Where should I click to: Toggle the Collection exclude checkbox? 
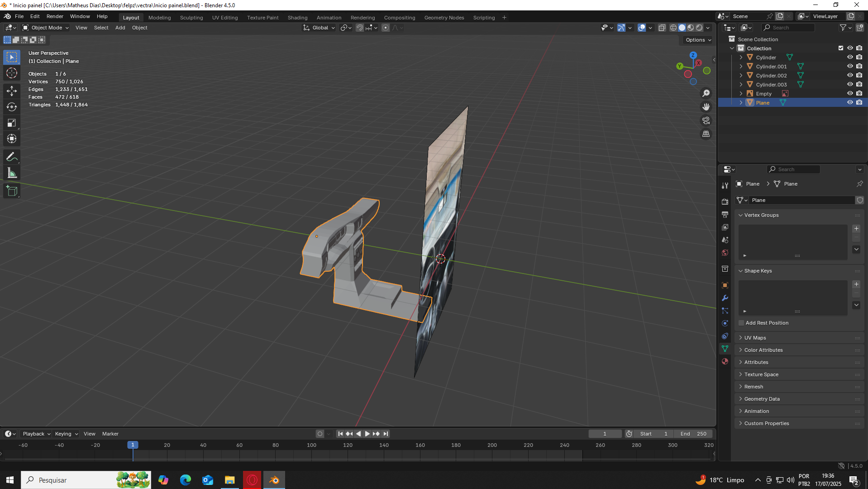[x=841, y=48]
